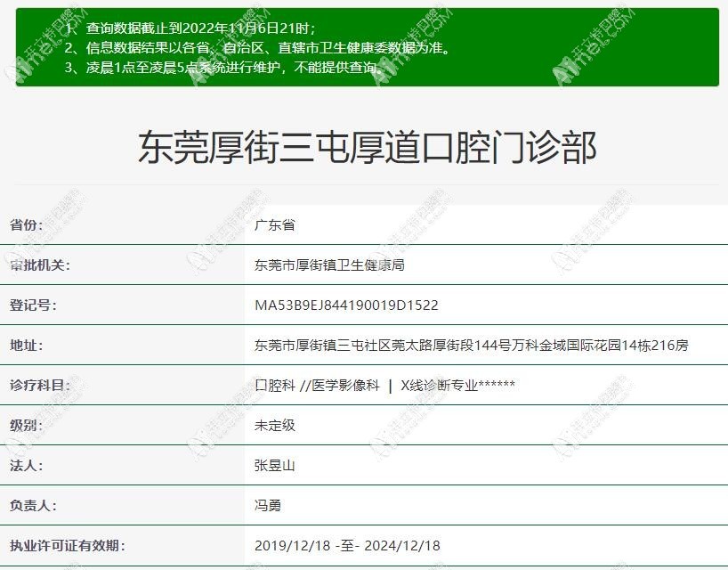Select the 省份 row label
This screenshot has width=728, height=570.
27,225
